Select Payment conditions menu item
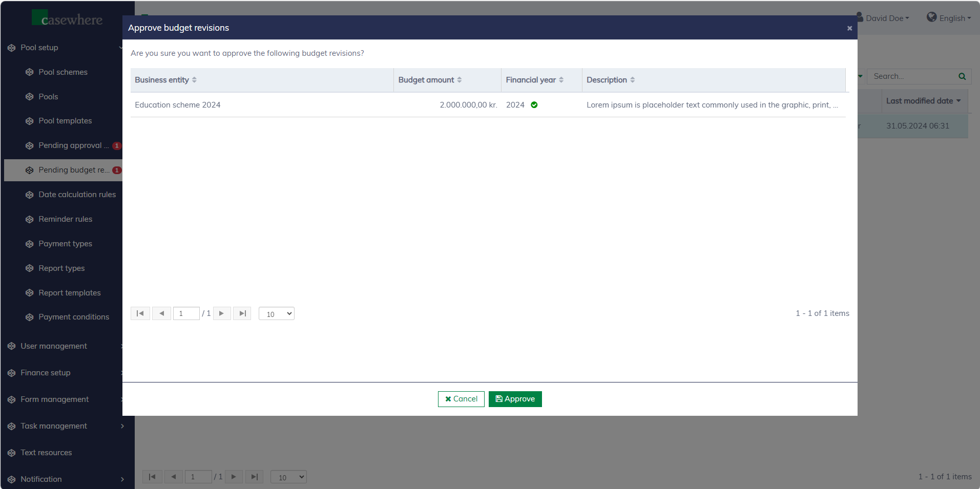Image resolution: width=980 pixels, height=489 pixels. (x=74, y=317)
